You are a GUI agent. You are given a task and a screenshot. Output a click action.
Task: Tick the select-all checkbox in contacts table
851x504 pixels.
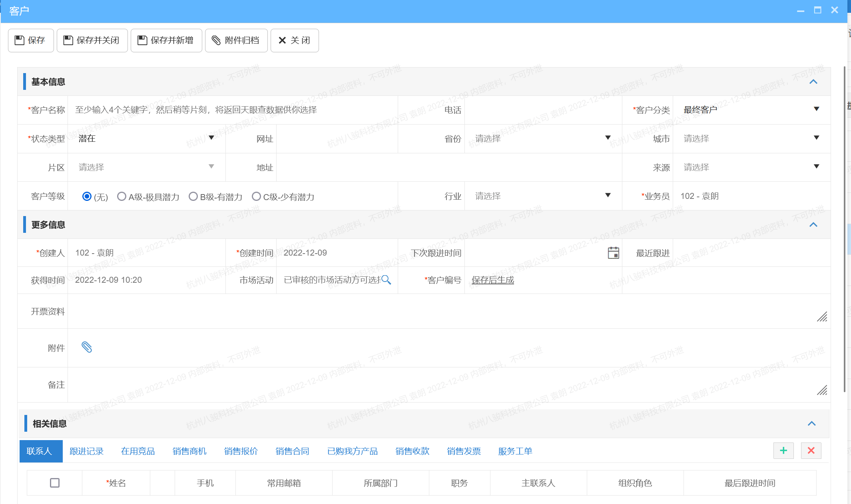point(55,483)
